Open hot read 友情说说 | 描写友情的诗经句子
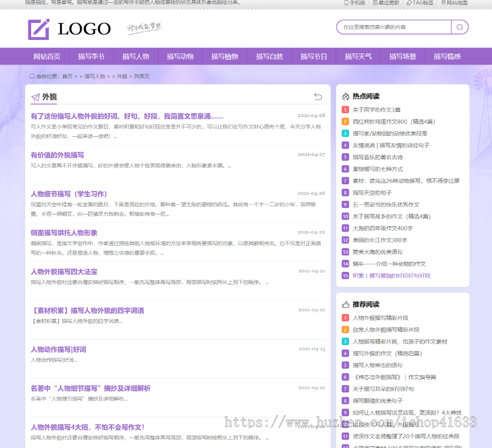 coord(391,146)
